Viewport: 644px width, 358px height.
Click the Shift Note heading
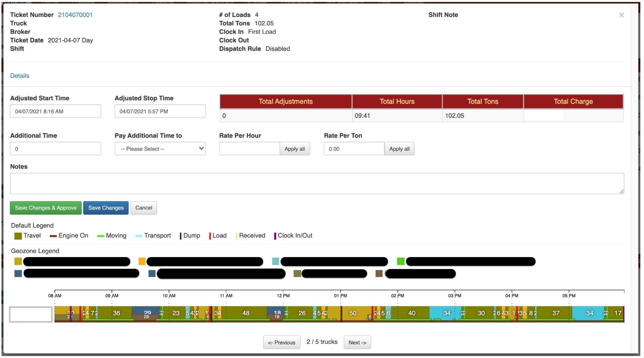[443, 15]
